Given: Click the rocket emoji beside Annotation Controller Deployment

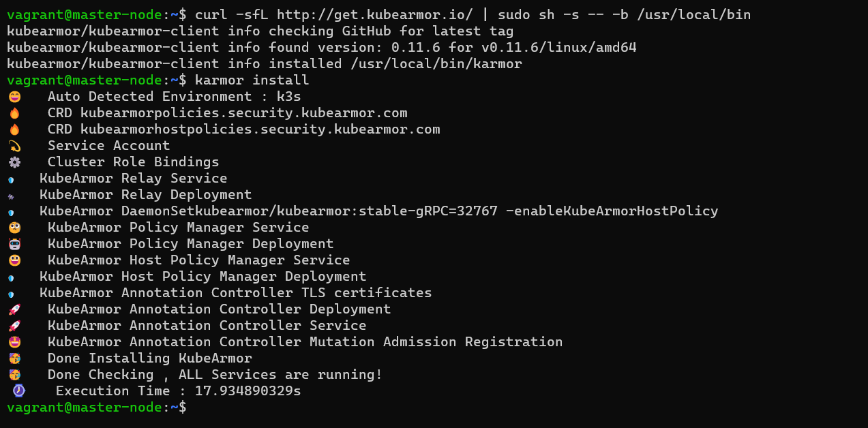Looking at the screenshot, I should (x=14, y=309).
